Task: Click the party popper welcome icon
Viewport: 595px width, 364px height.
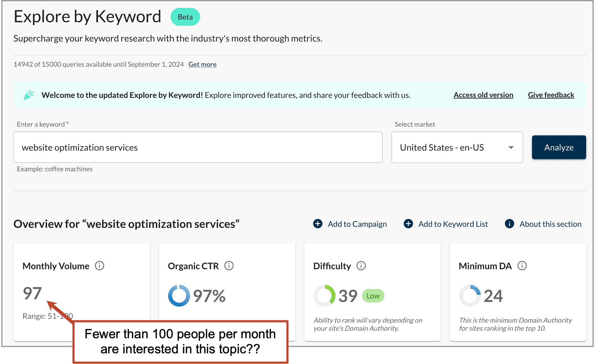Action: pos(29,95)
